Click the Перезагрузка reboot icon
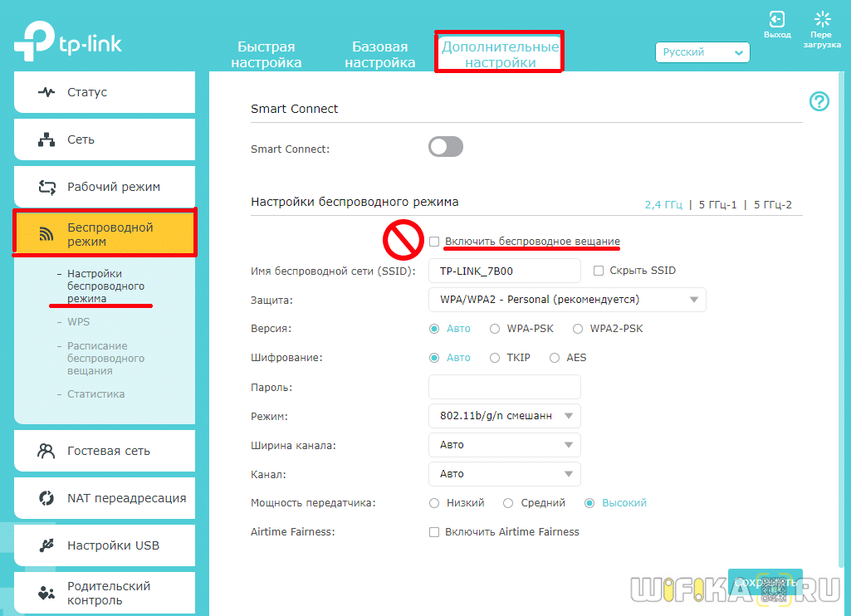Viewport: 851px width, 616px height. [x=822, y=19]
